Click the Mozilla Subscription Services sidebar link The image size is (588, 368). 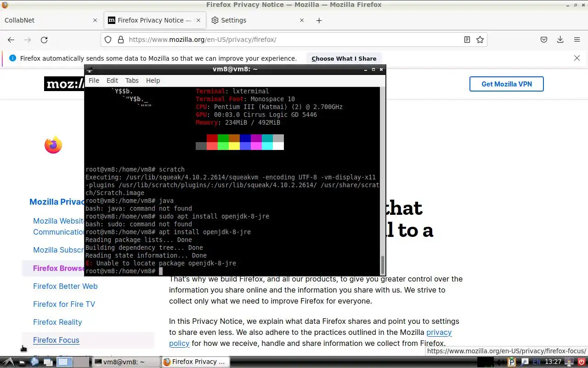pyautogui.click(x=58, y=250)
